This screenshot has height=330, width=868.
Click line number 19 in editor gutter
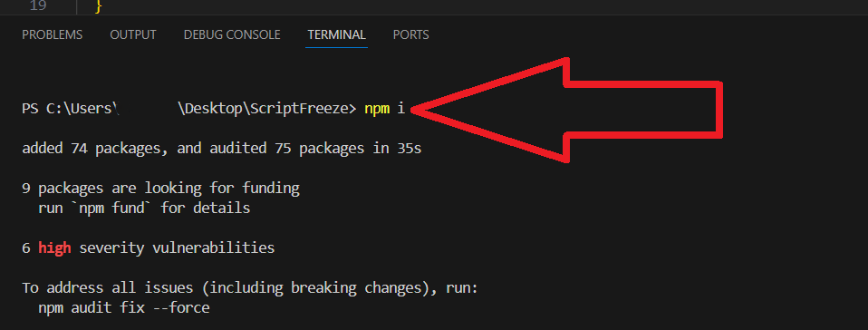(x=38, y=6)
